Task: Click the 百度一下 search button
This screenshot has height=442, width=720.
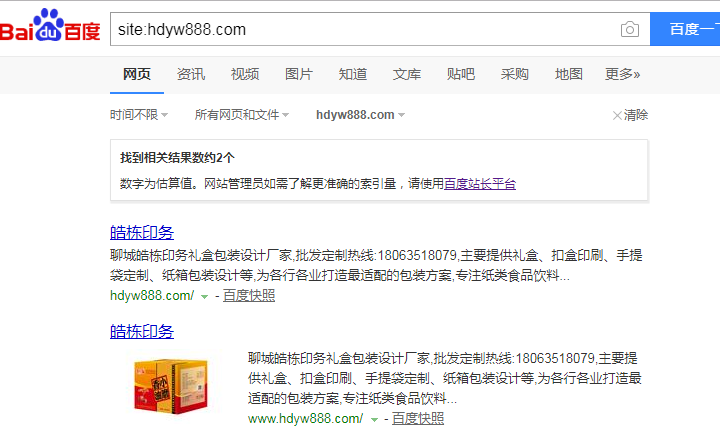Action: click(x=685, y=29)
